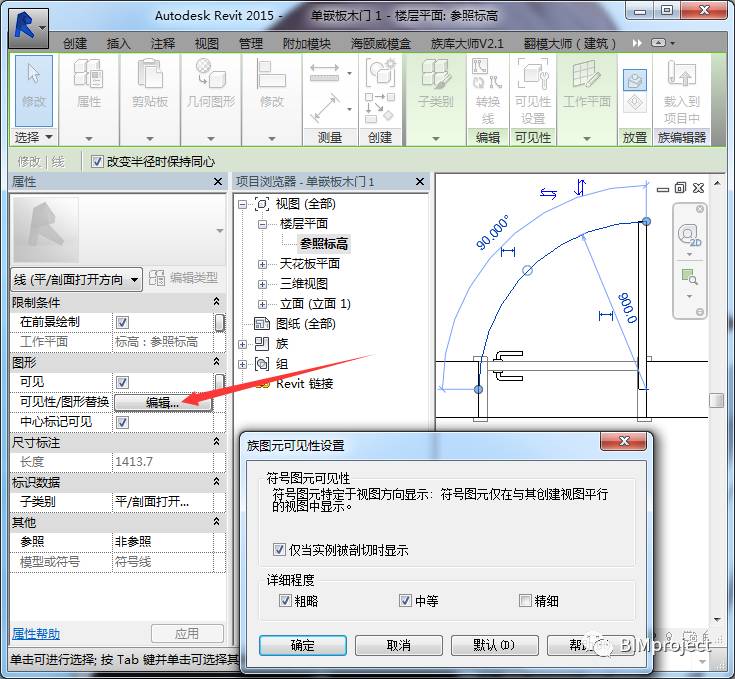Viewport: 735px width, 679px height.
Task: Expand the Elevations tree node
Action: (x=262, y=305)
